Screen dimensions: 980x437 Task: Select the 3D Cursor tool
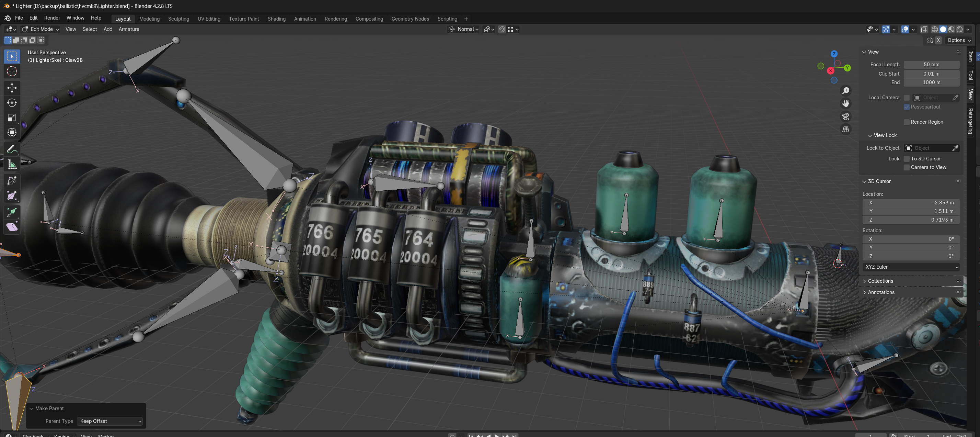click(12, 71)
